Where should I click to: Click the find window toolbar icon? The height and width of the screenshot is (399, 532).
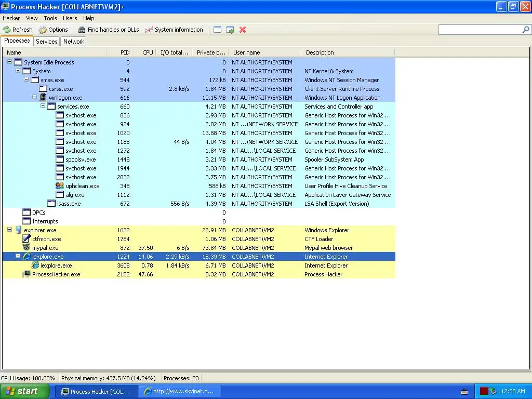[218, 30]
